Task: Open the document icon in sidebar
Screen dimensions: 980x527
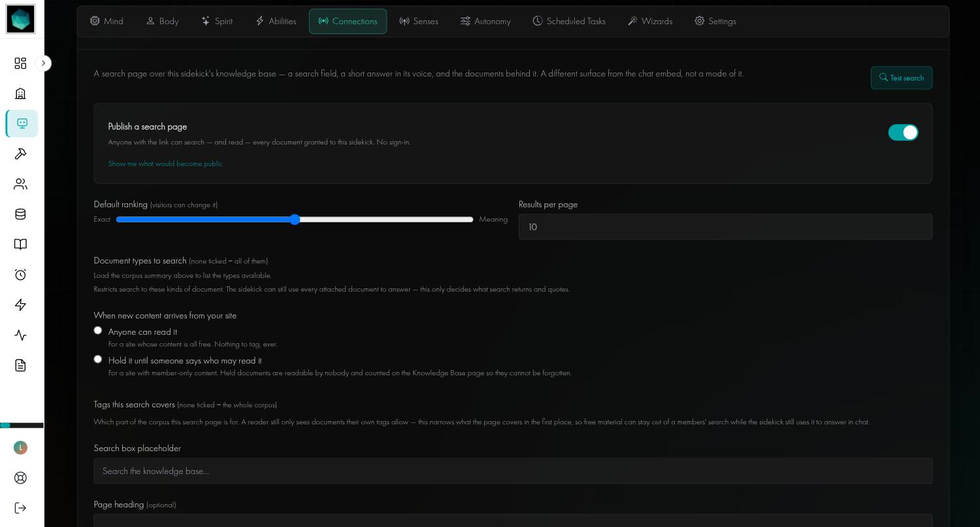Action: [x=20, y=365]
